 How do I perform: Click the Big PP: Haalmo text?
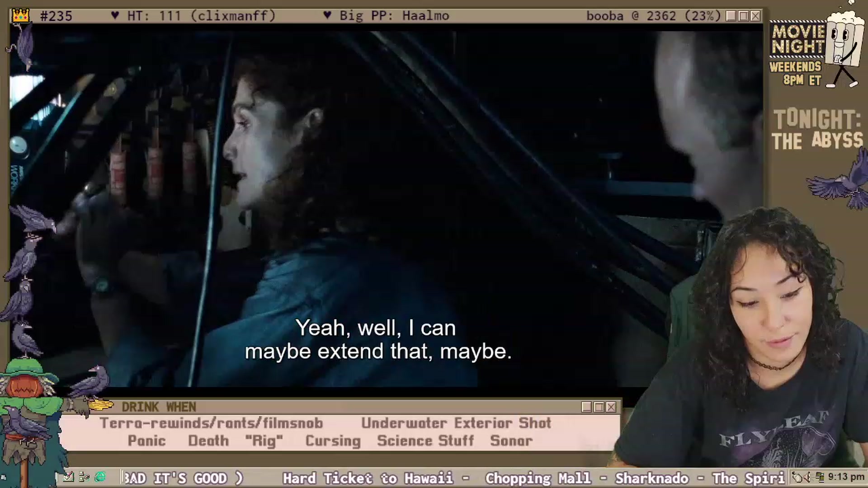(x=394, y=16)
